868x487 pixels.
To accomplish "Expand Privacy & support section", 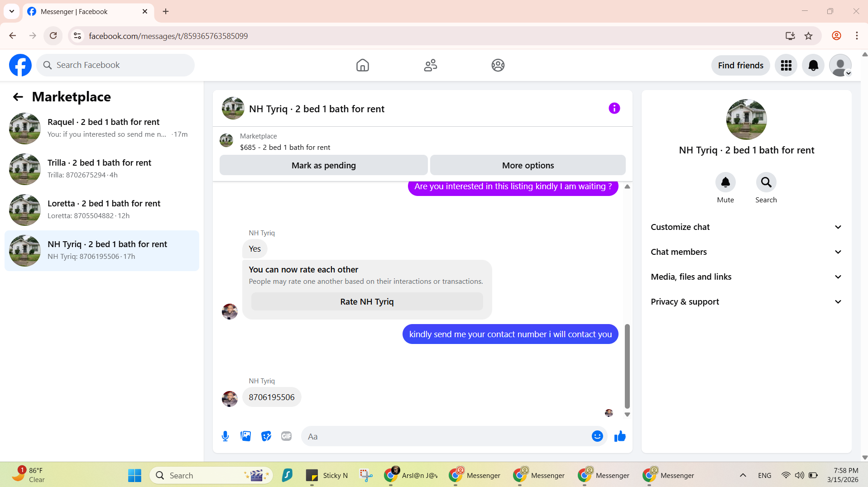I will (x=746, y=302).
